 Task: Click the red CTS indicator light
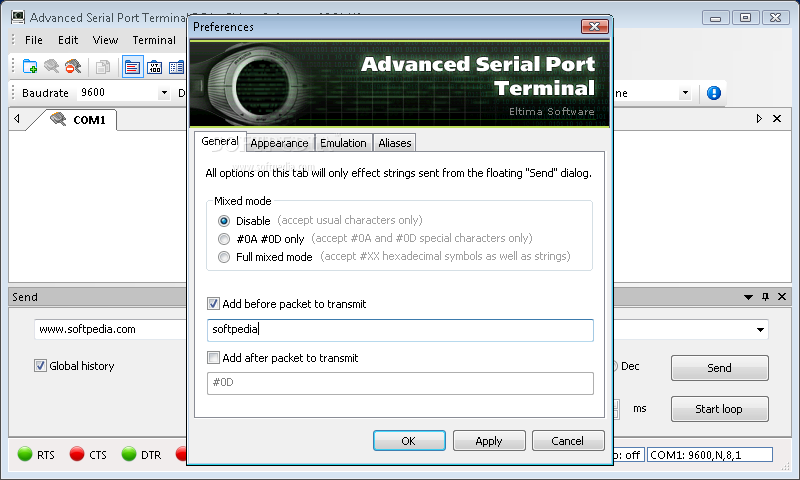coord(77,453)
